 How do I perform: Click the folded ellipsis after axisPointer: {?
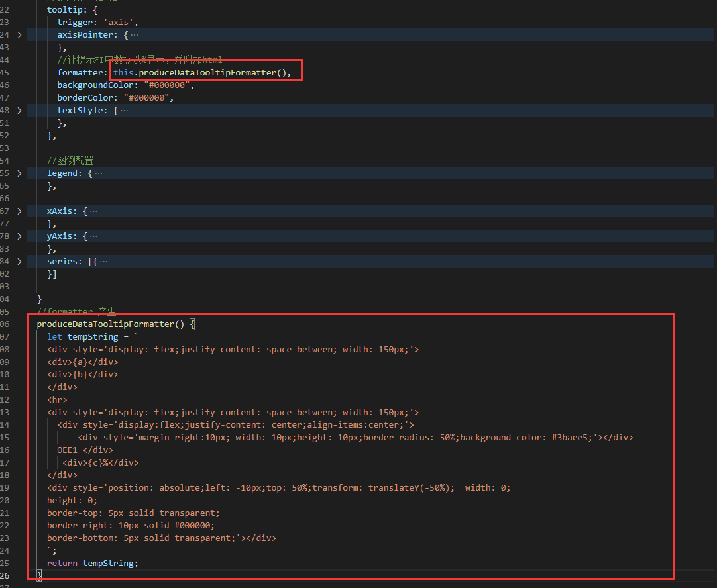click(x=135, y=34)
